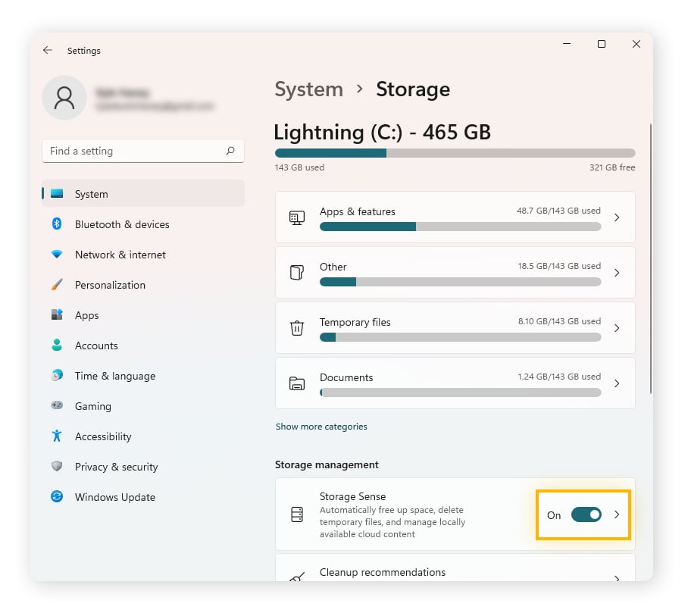This screenshot has height=616, width=688.
Task: Click the Temporary files trash icon
Action: coord(297,328)
